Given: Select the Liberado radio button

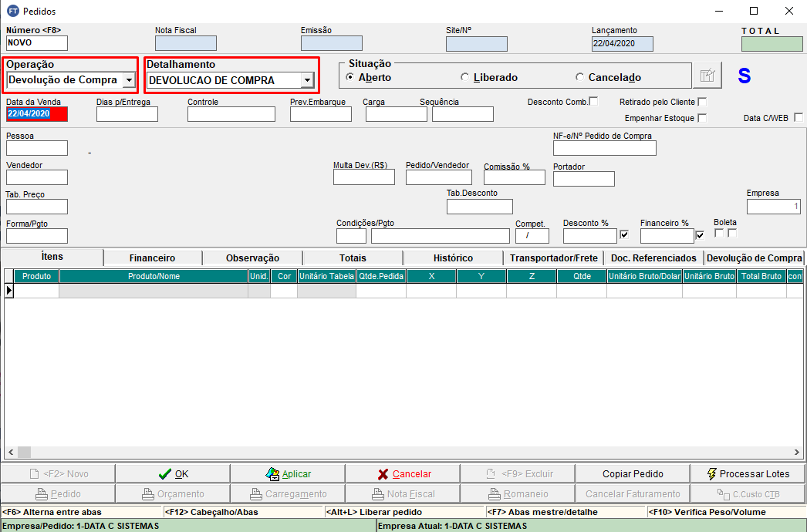Looking at the screenshot, I should 464,77.
